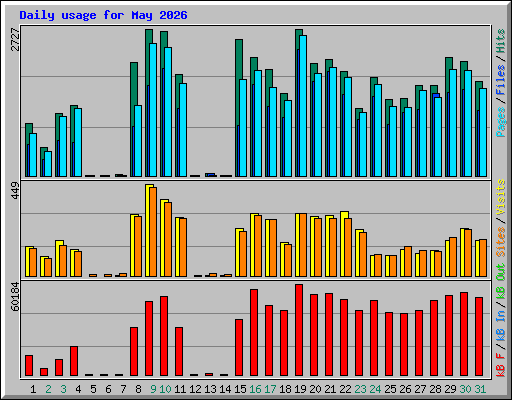Screen dimensions: 512x400
Task: Click day 18 on the axis
Action: tap(285, 389)
